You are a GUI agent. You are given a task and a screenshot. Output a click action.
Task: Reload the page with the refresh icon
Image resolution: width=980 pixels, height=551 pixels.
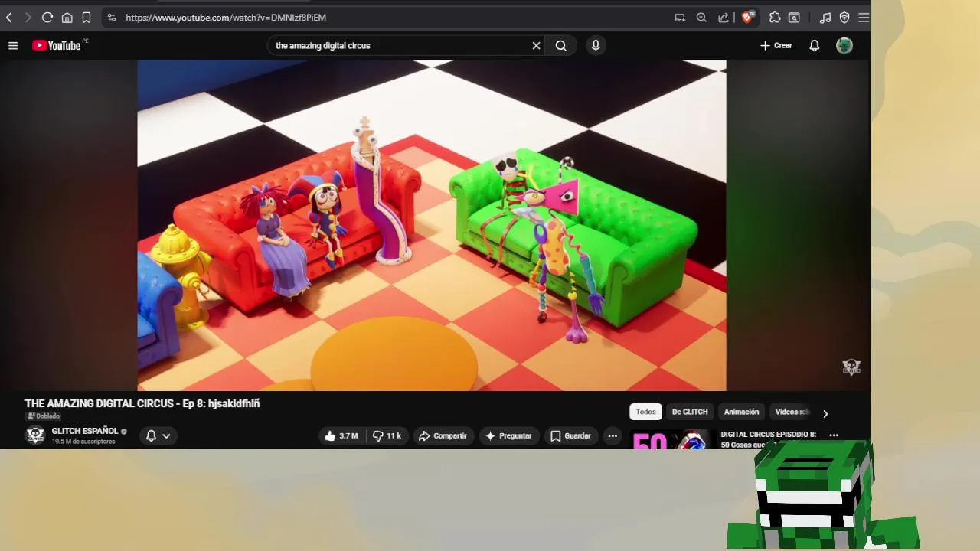point(47,17)
